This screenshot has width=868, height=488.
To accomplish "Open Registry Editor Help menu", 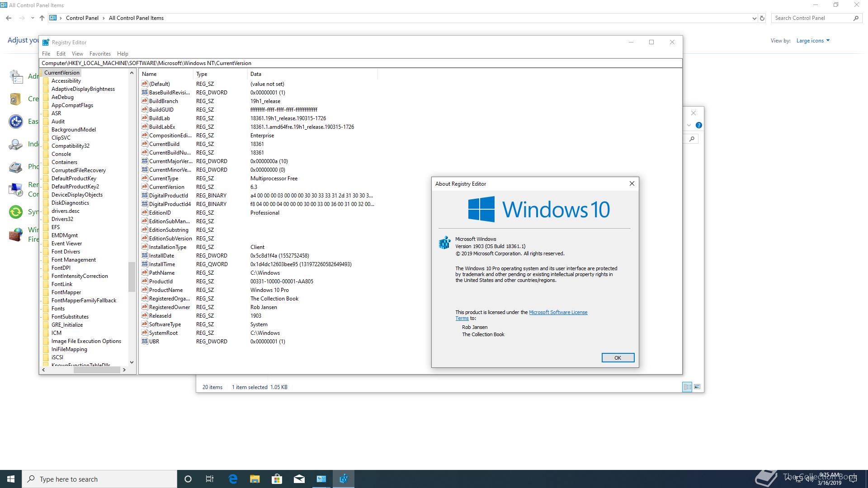I will pyautogui.click(x=123, y=53).
